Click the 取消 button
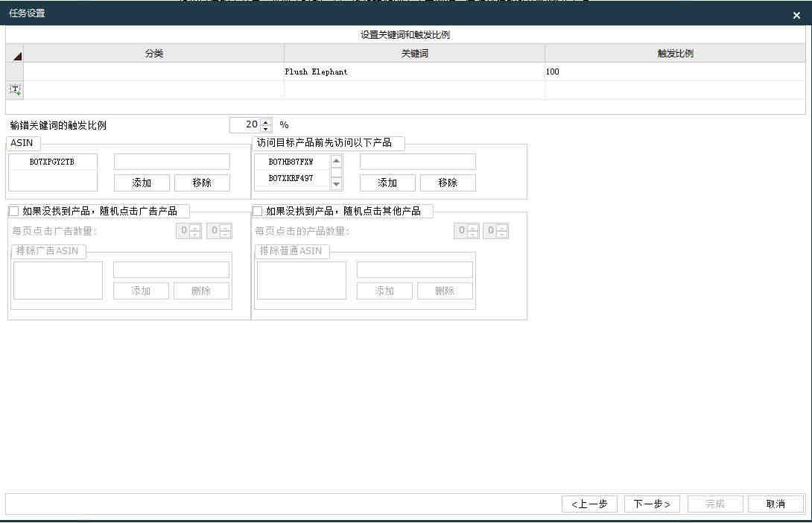Viewport: 812px width, 523px height. [x=775, y=504]
